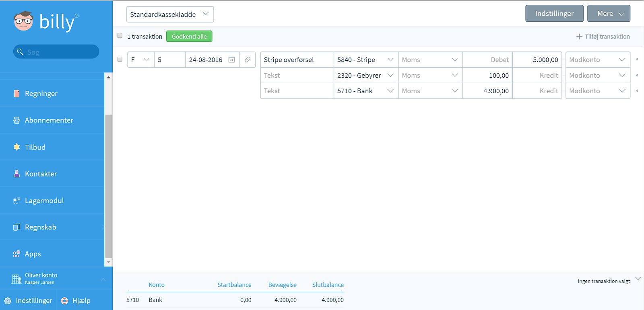Open the Modkonto dropdown on Bank row
644x310 pixels.
pos(598,91)
